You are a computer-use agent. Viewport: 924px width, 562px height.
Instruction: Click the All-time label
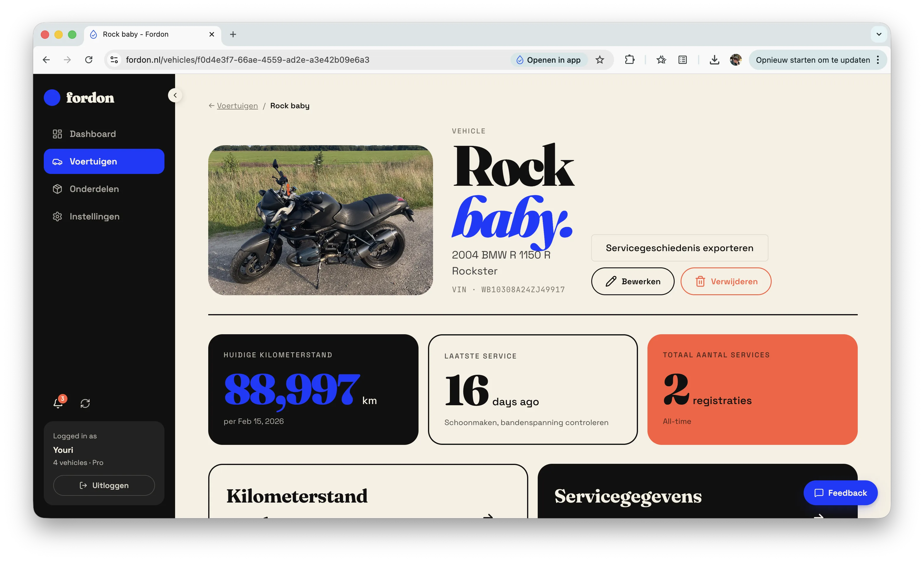coord(677,422)
